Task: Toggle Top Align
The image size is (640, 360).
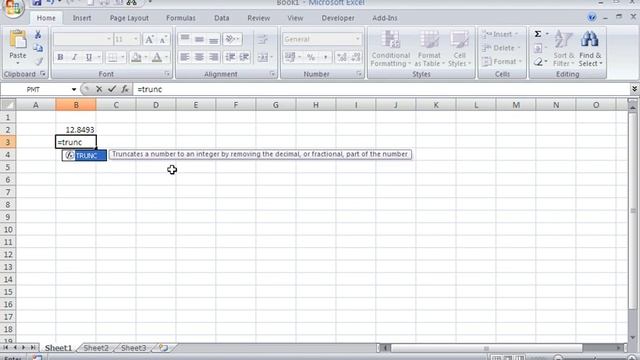Action: (184, 39)
